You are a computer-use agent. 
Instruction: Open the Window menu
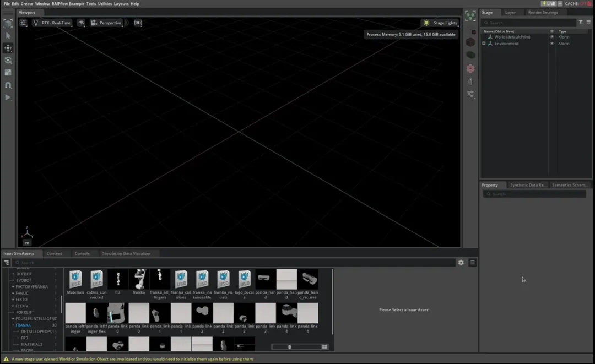coord(42,3)
